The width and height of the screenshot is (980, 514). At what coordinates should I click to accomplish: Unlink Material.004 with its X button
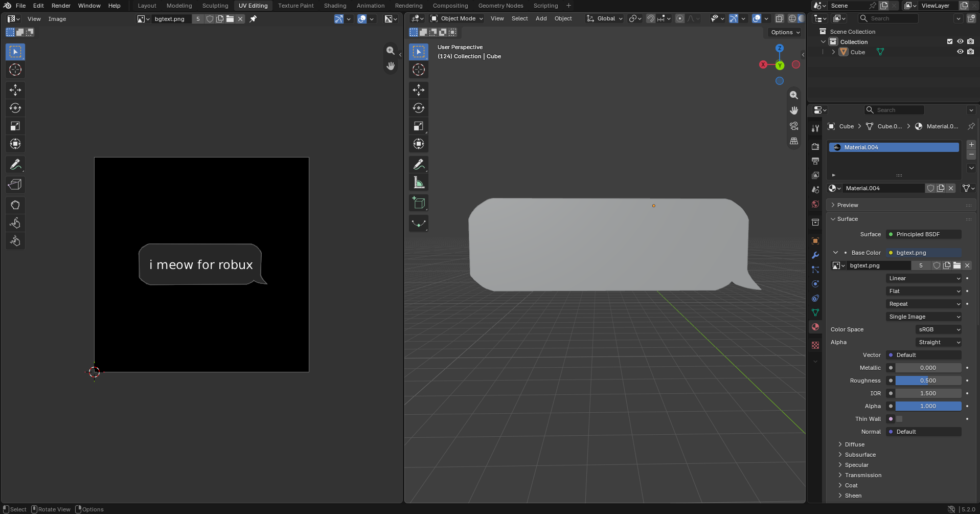click(951, 188)
